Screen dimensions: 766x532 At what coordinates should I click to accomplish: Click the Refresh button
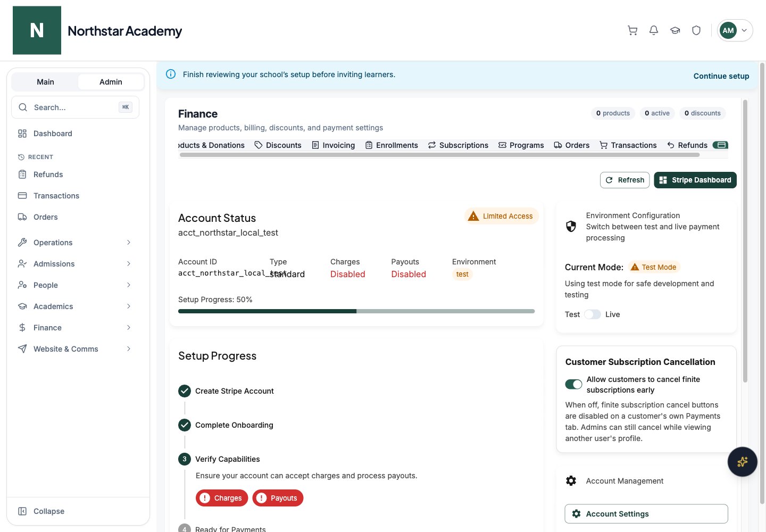[x=625, y=180]
